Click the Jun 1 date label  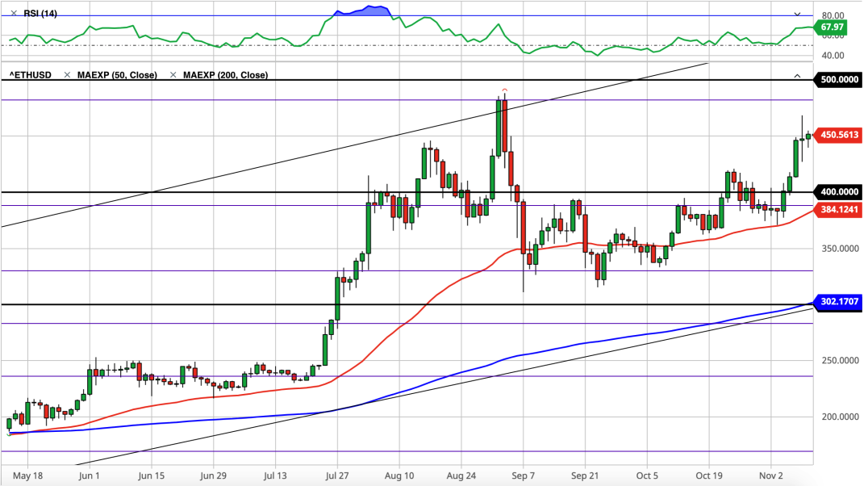(x=89, y=476)
